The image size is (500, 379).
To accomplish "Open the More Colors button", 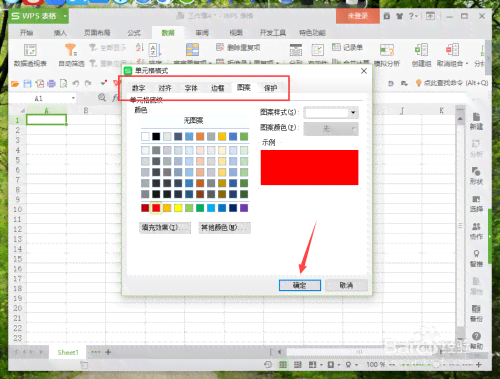I will pyautogui.click(x=224, y=228).
